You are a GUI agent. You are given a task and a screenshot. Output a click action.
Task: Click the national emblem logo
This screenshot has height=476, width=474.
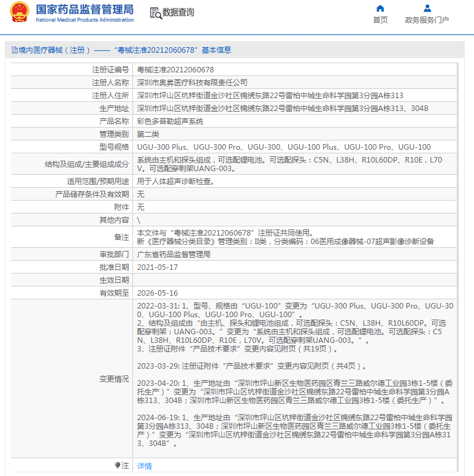click(x=20, y=12)
